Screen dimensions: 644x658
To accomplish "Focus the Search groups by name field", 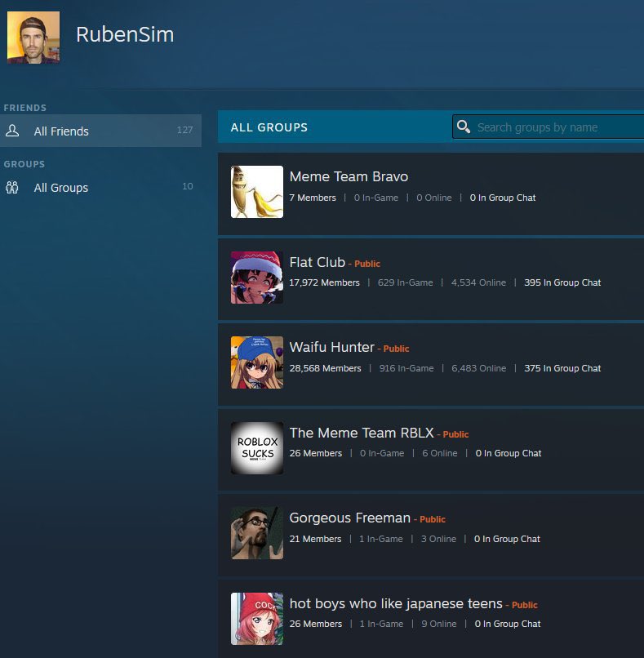I will click(548, 127).
